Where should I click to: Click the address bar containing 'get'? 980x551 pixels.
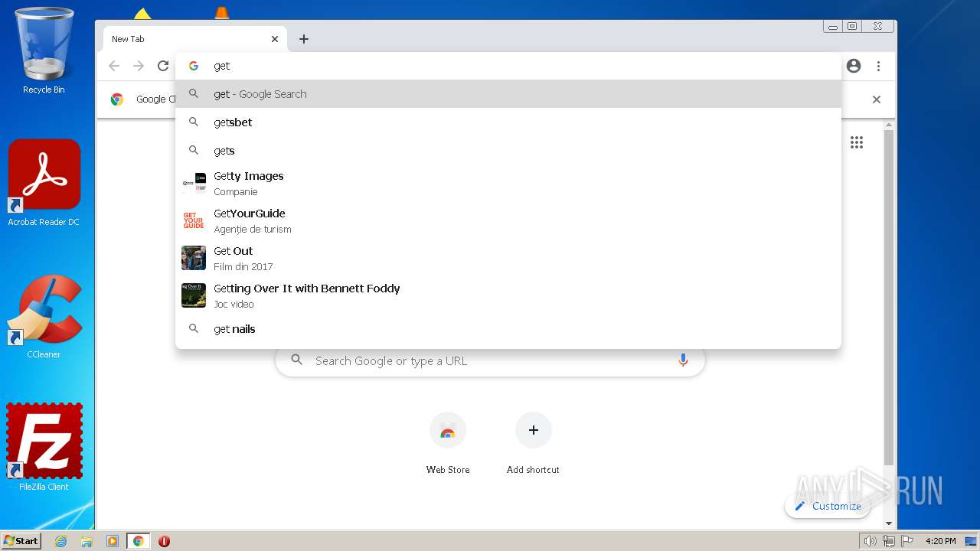pos(508,66)
